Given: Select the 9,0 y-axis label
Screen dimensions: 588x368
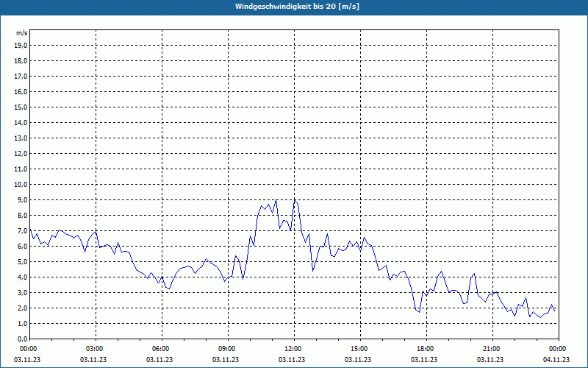Looking at the screenshot, I should (22, 199).
